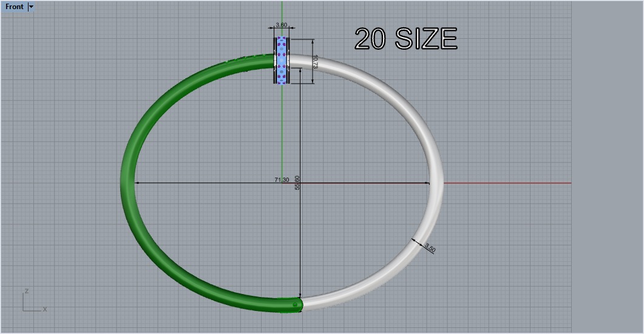644x334 pixels.
Task: Click the XZ world axes icon
Action: 35,301
